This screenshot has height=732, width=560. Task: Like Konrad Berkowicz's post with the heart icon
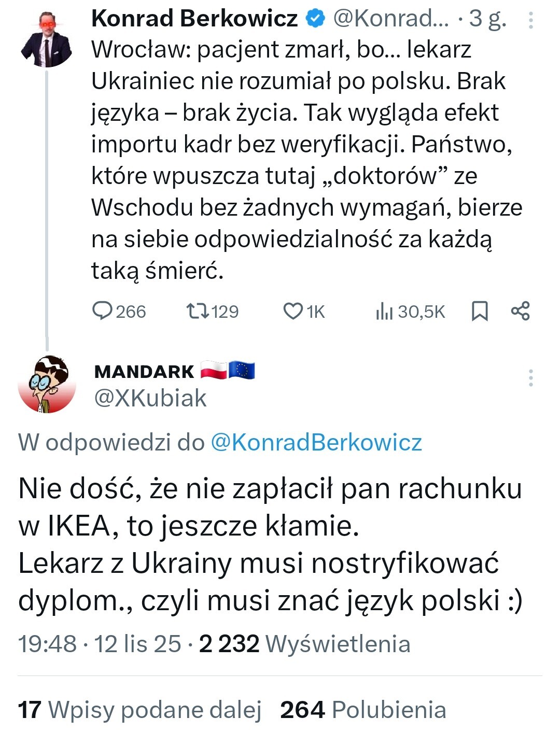click(293, 311)
